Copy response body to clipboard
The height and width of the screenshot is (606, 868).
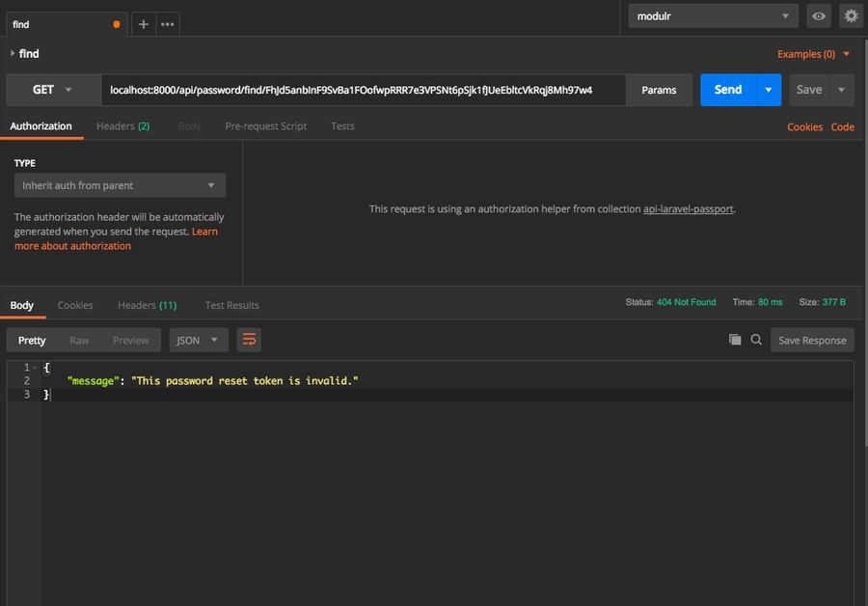pyautogui.click(x=735, y=340)
